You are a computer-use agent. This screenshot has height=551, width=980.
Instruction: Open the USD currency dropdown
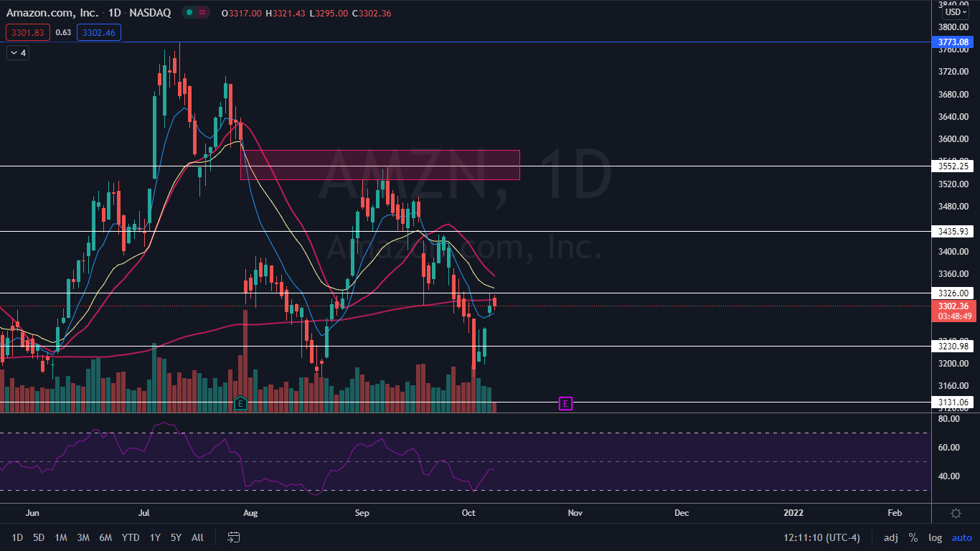pos(956,12)
